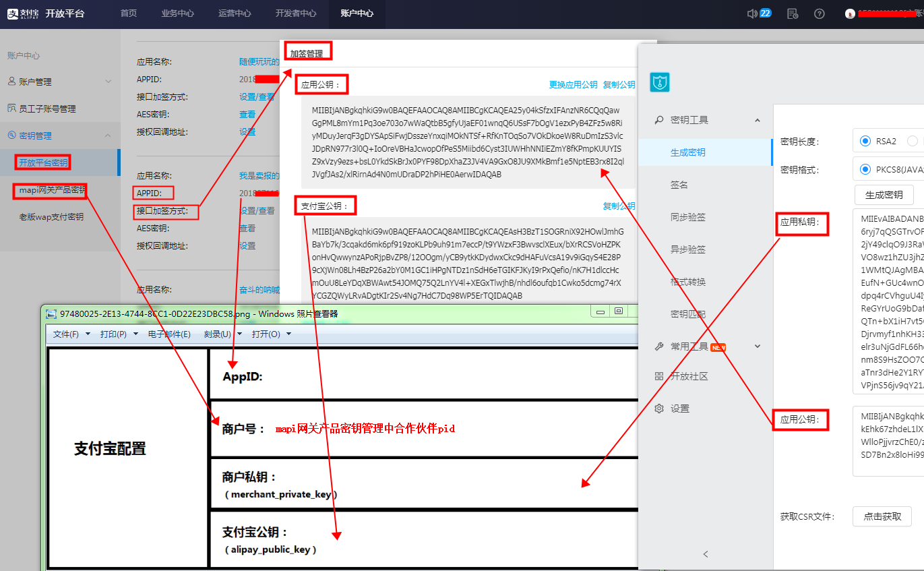Click the key icon beside 密钥管理
Screen dimensions: 924x571
coord(11,136)
